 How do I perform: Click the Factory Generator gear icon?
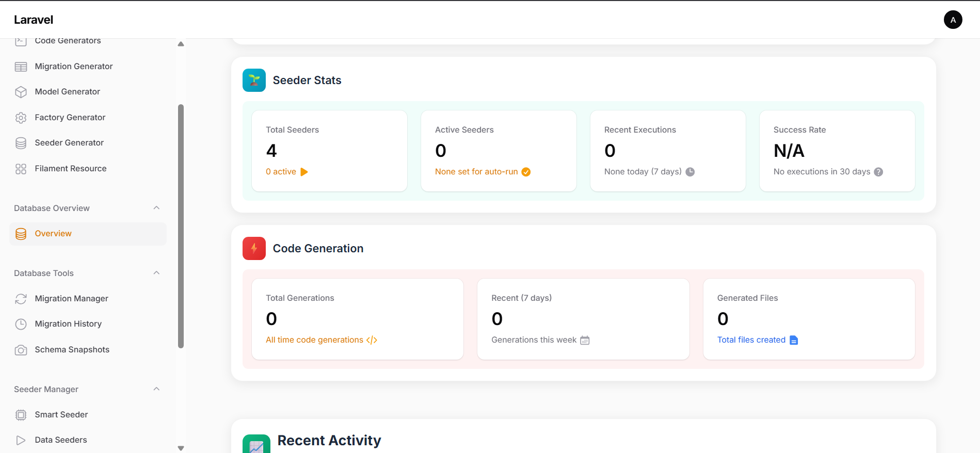pyautogui.click(x=21, y=118)
